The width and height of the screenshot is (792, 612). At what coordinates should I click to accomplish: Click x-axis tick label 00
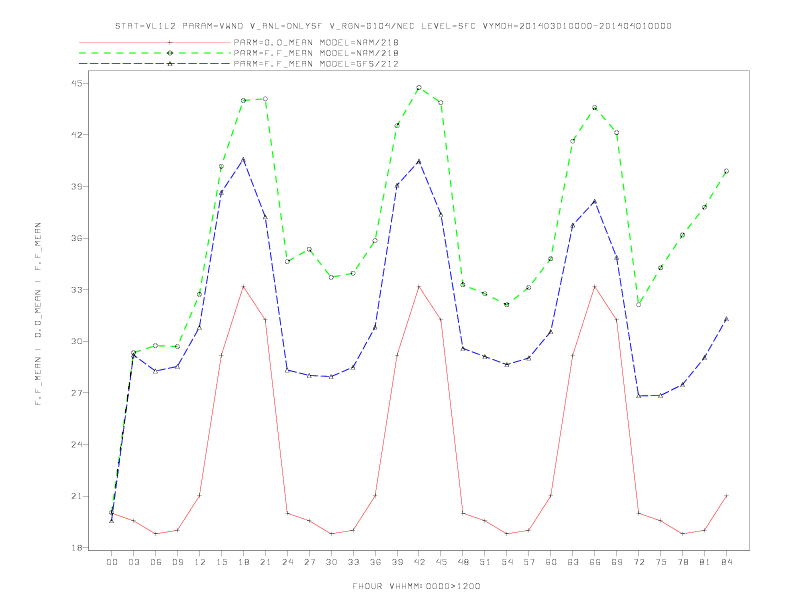pos(112,562)
